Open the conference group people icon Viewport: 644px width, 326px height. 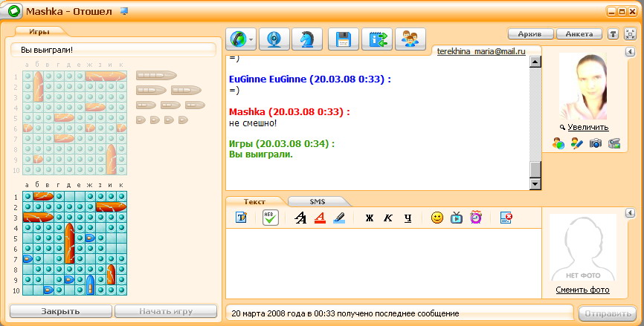[410, 39]
